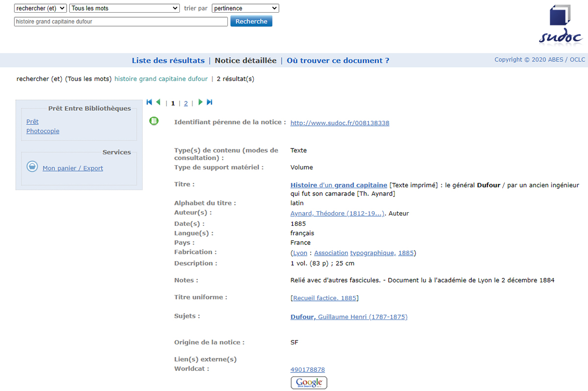Click the Recherche button
The height and width of the screenshot is (391, 588).
point(251,22)
